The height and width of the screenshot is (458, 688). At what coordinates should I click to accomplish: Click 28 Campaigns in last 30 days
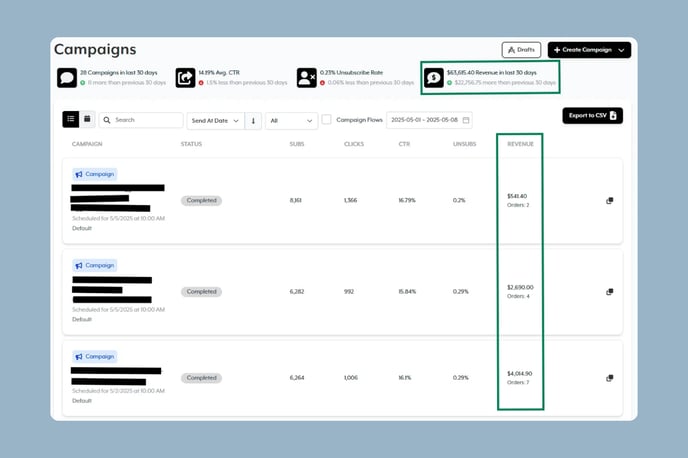(x=118, y=72)
